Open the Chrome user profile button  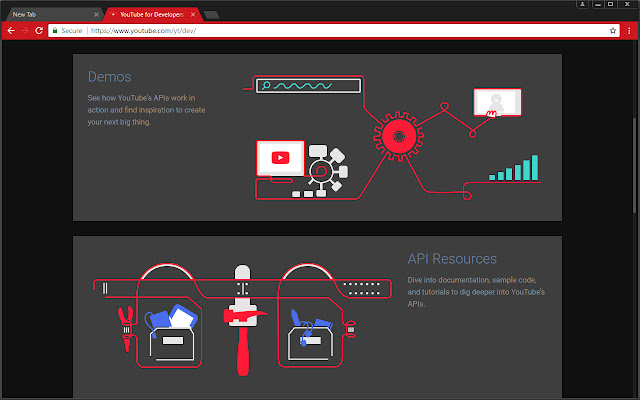(x=582, y=4)
